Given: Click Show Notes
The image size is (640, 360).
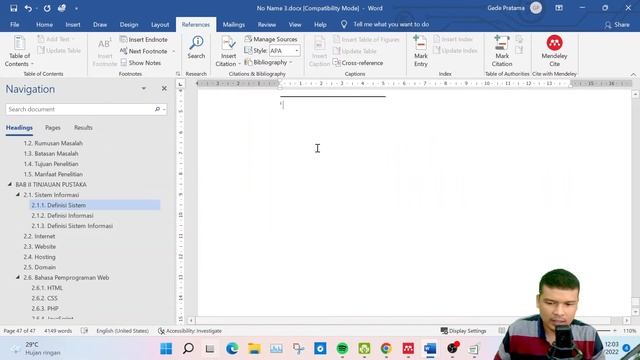Looking at the screenshot, I should pos(141,63).
